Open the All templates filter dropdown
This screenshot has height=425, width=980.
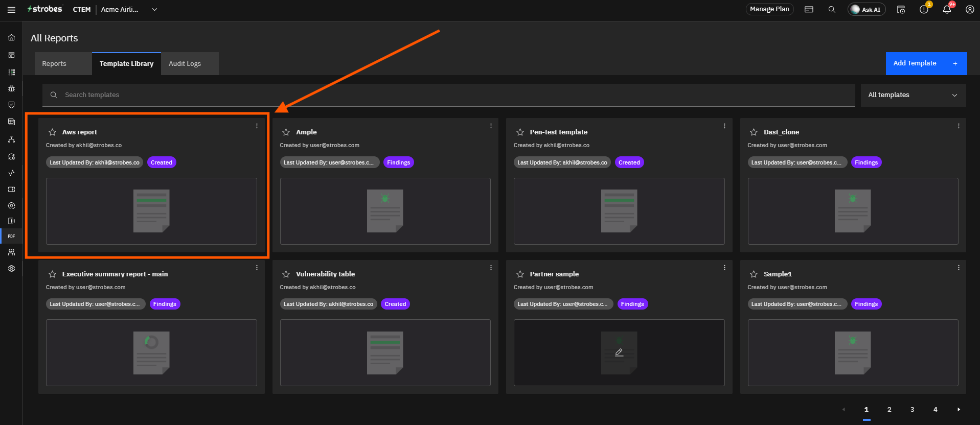click(913, 95)
